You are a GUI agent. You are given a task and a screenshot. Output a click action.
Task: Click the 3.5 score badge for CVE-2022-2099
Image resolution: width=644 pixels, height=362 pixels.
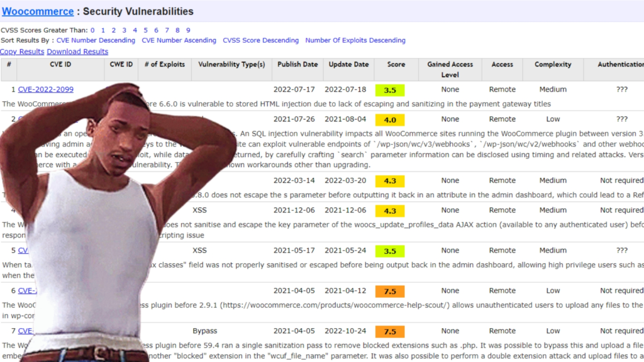(390, 90)
